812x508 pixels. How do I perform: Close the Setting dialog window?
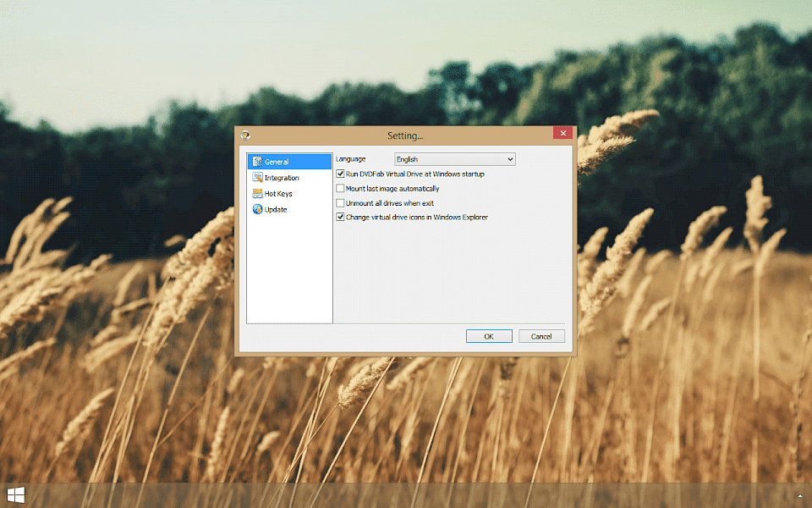coord(563,133)
